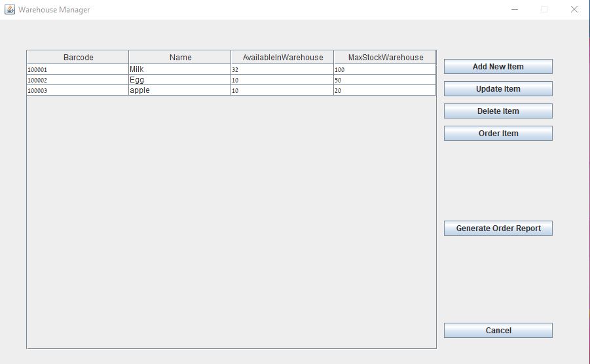Select barcode cell 100001
This screenshot has height=364, width=590.
[78, 69]
